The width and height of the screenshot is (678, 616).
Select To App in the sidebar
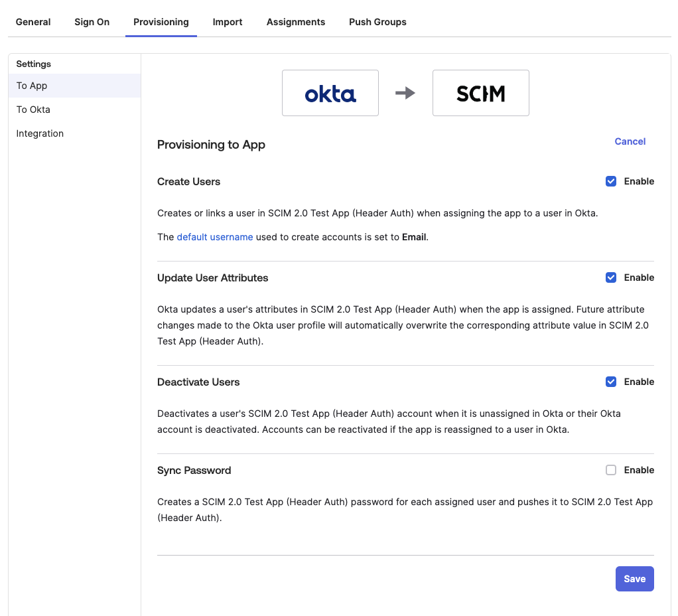tap(31, 85)
